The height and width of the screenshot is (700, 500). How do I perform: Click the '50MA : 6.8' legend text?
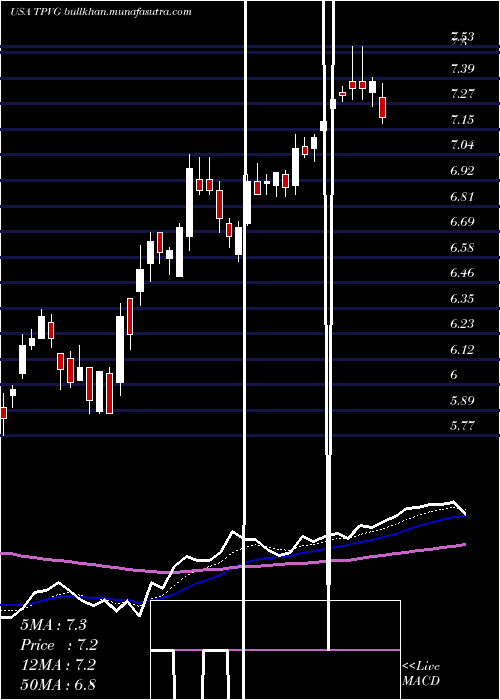point(58,685)
